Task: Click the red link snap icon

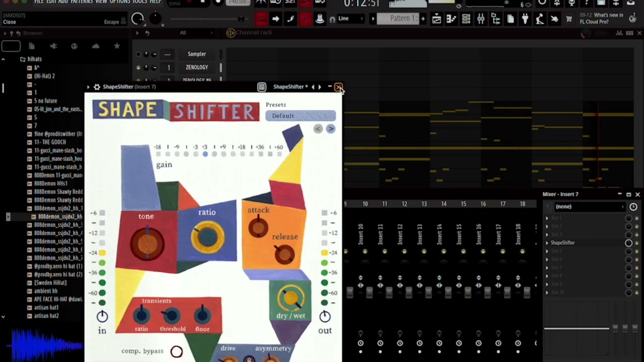Action: point(305,19)
